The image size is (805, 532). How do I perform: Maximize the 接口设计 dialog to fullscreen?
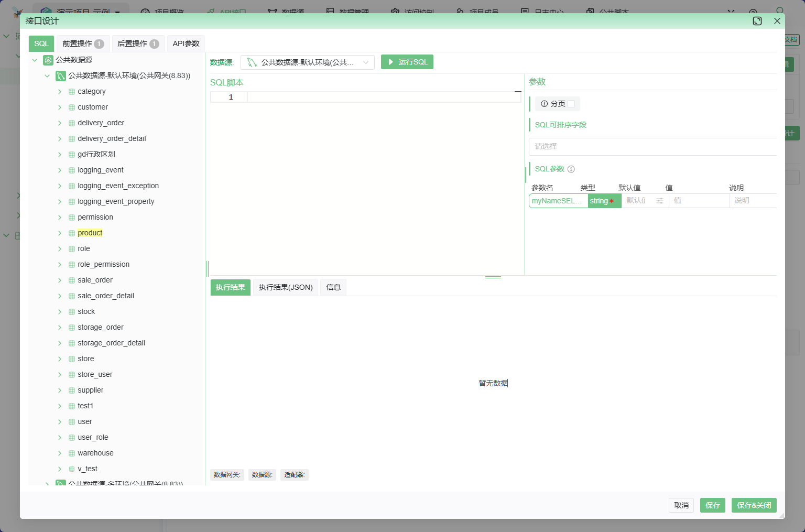[x=757, y=21]
